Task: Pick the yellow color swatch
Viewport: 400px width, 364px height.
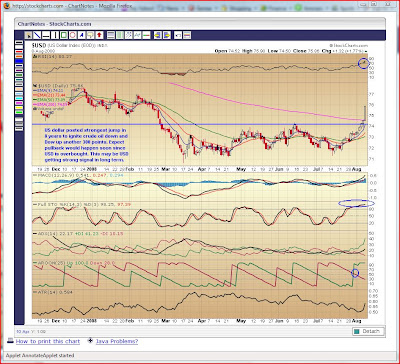Action: tap(19, 107)
